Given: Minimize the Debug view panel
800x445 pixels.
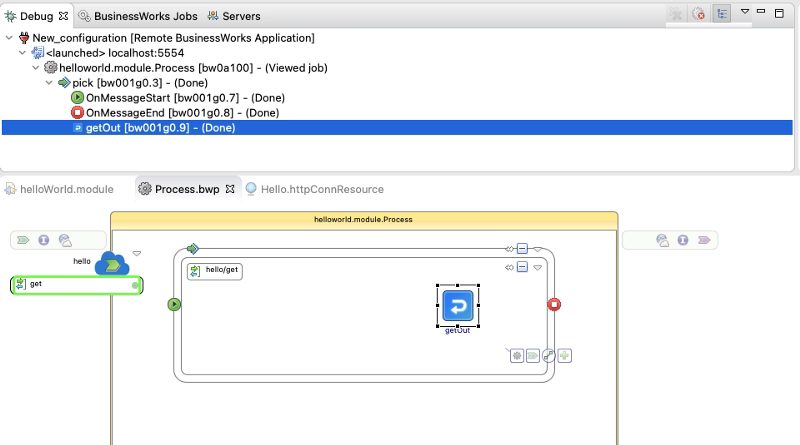Looking at the screenshot, I should click(761, 11).
